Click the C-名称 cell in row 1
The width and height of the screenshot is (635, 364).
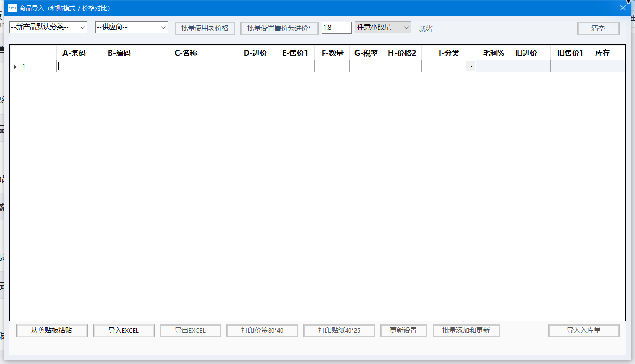tap(190, 67)
